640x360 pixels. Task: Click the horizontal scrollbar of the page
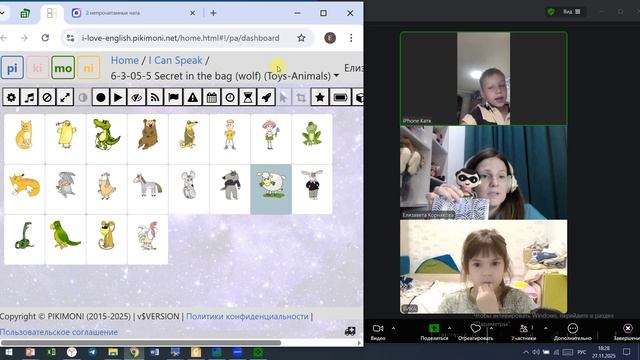click(x=141, y=342)
